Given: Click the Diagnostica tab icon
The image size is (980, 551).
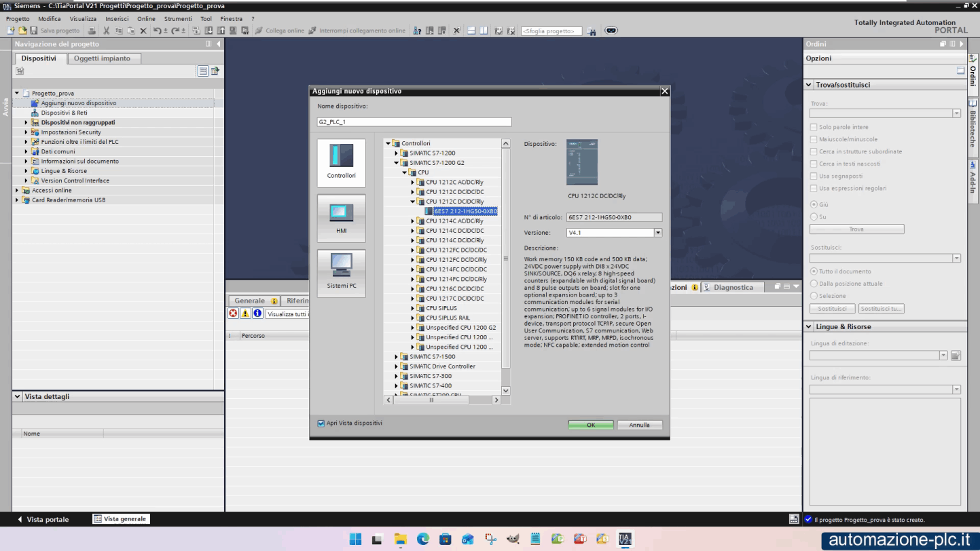Looking at the screenshot, I should 708,287.
